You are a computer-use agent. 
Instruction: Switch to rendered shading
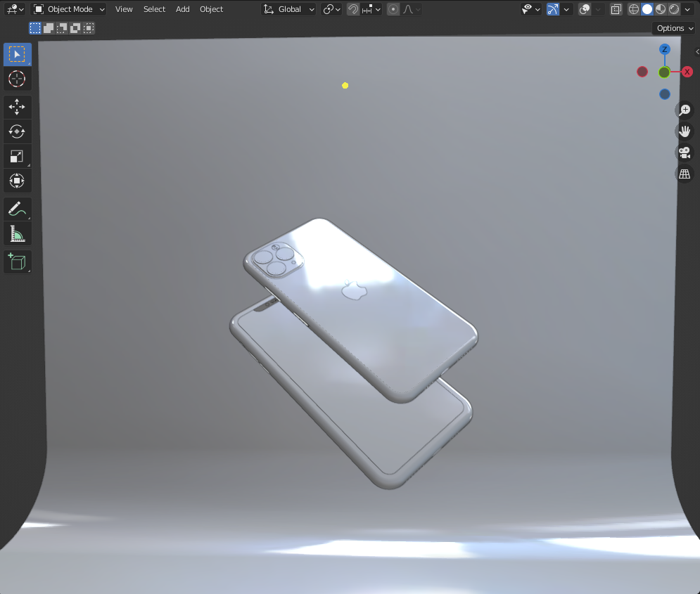click(674, 9)
